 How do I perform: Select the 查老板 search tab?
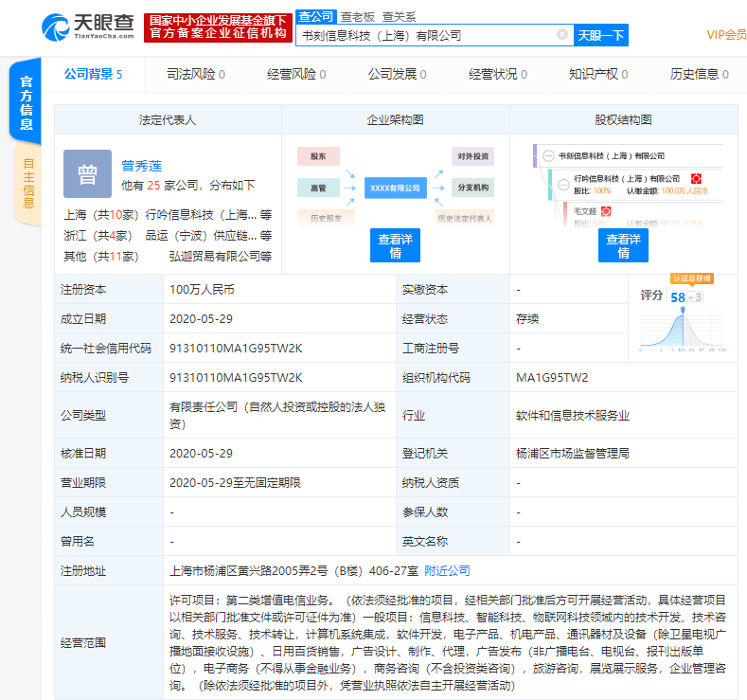(x=357, y=17)
